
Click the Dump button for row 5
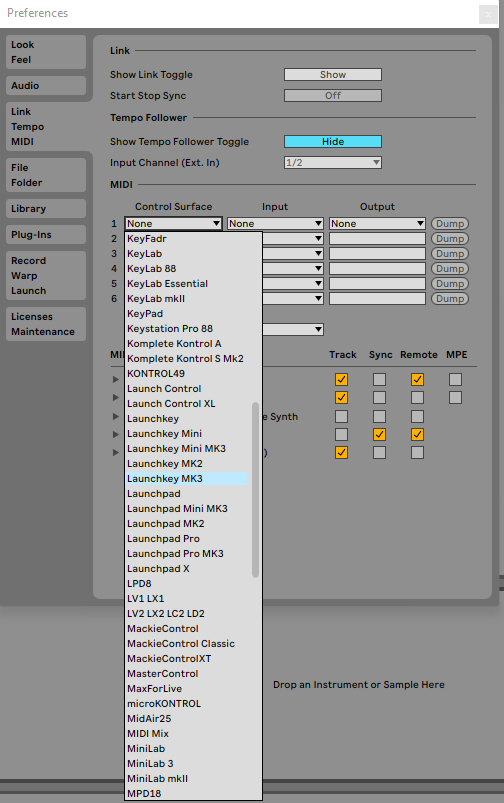pos(450,284)
